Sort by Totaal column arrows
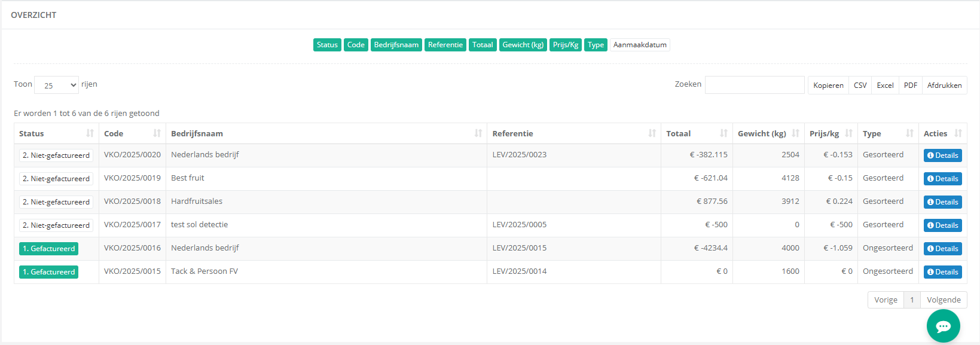Image resolution: width=980 pixels, height=345 pixels. click(x=723, y=133)
